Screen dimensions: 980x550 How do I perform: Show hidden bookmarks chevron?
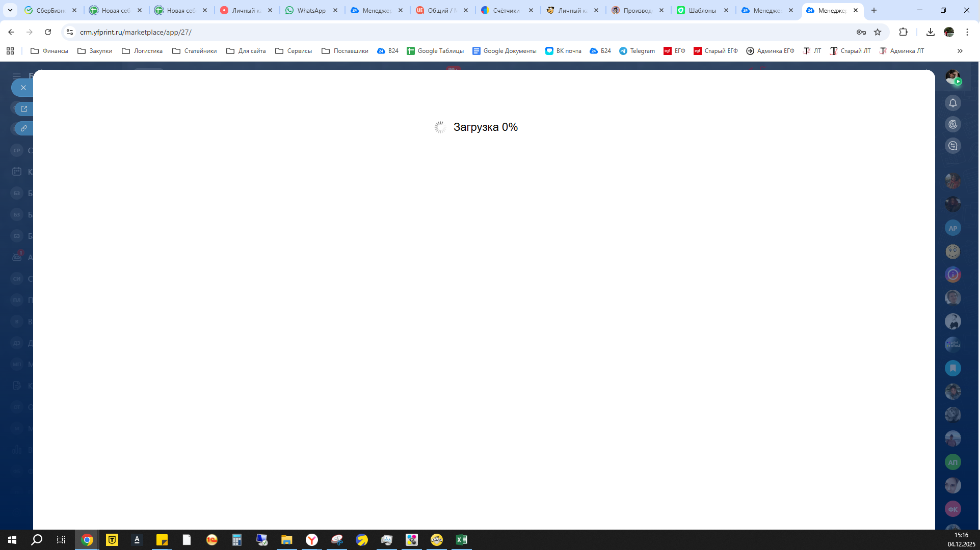click(x=960, y=51)
